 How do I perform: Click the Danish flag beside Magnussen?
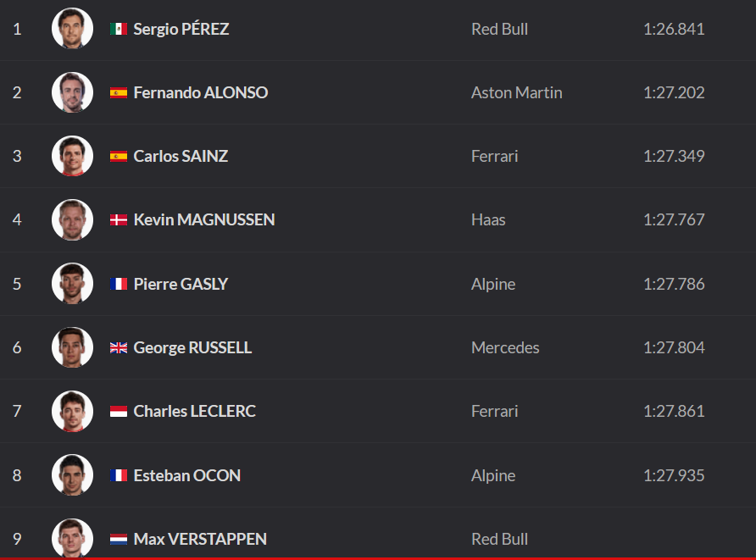(119, 220)
